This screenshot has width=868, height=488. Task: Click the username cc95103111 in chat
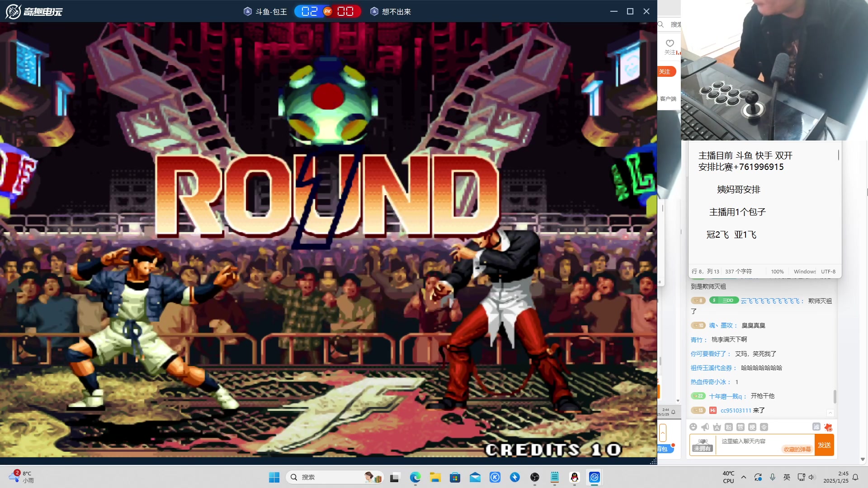[x=736, y=410]
